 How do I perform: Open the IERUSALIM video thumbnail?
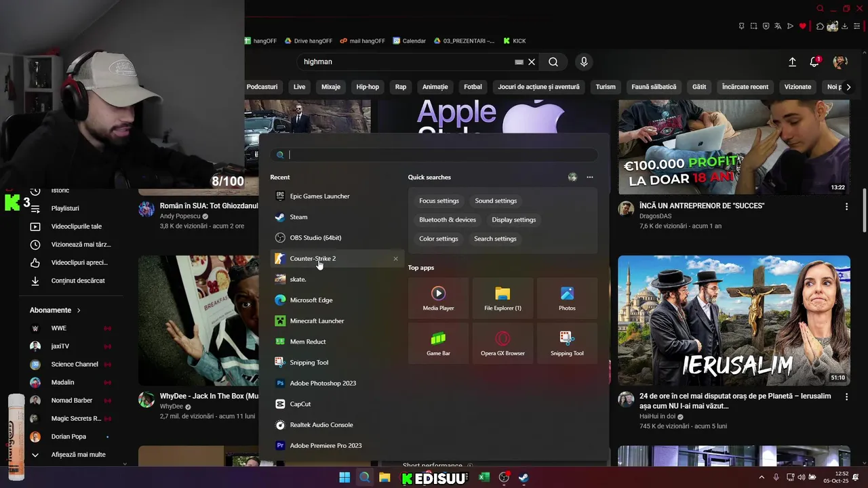click(x=734, y=321)
